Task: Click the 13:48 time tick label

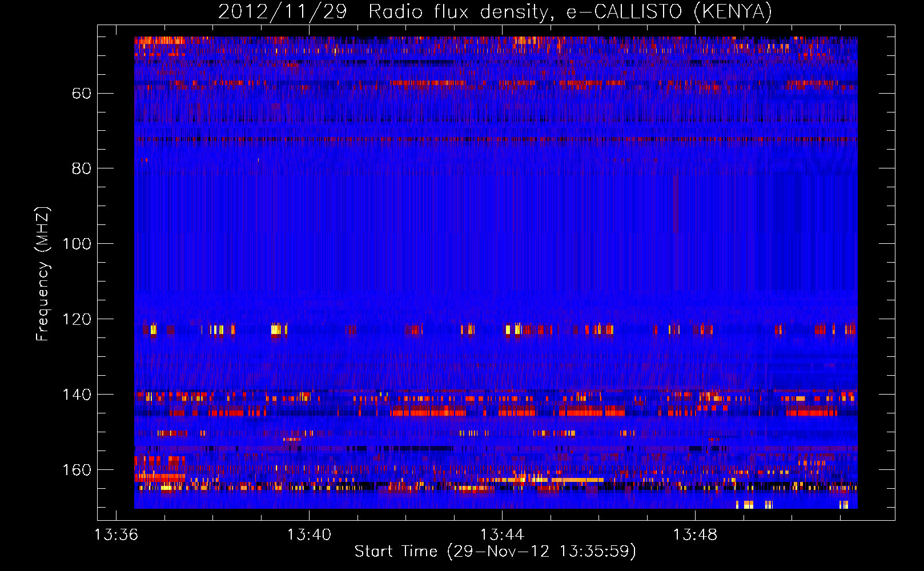Action: 695,535
